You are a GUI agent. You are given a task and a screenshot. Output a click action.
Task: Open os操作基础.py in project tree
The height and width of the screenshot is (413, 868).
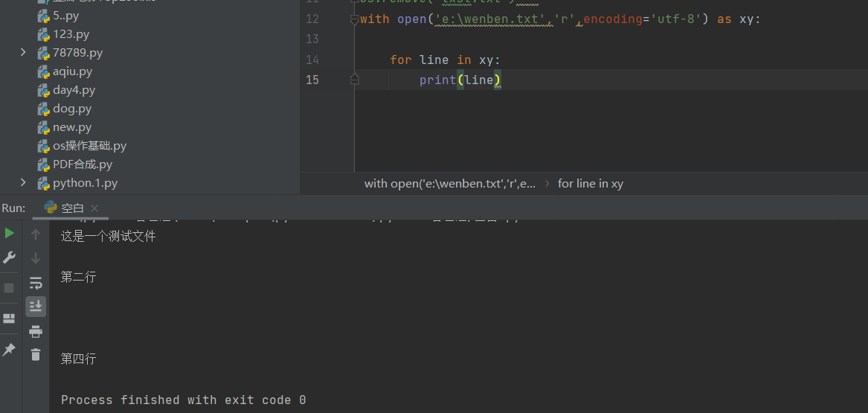pos(82,146)
